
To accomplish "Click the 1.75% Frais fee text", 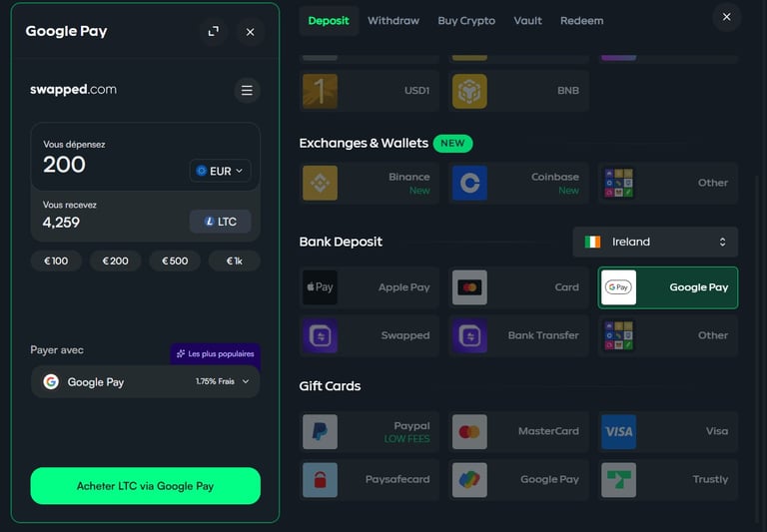I will 215,381.
